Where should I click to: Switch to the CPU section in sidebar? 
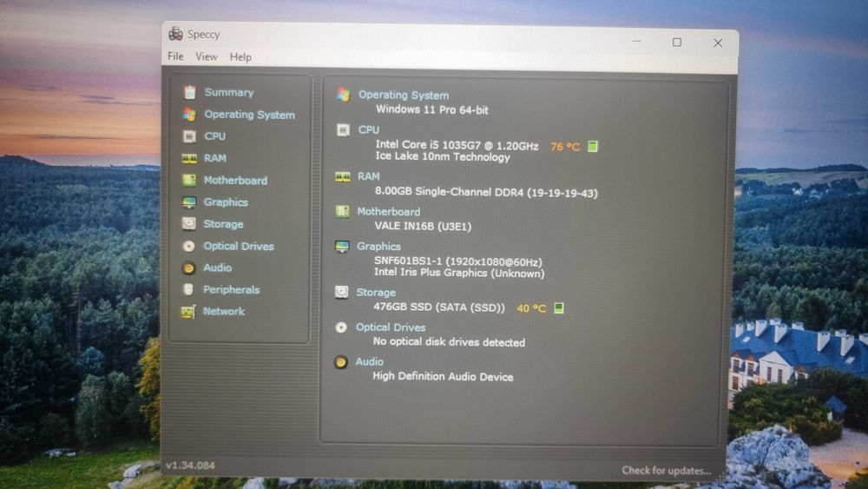tap(214, 136)
